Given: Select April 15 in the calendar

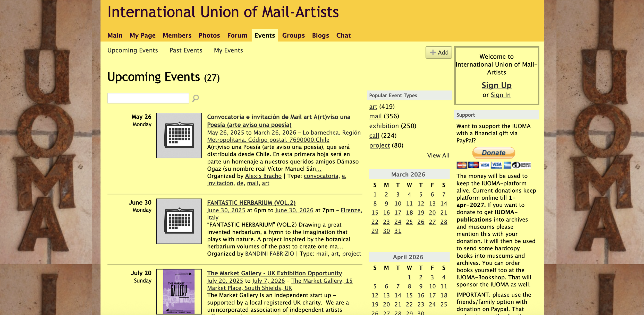Looking at the screenshot, I should click(409, 295).
